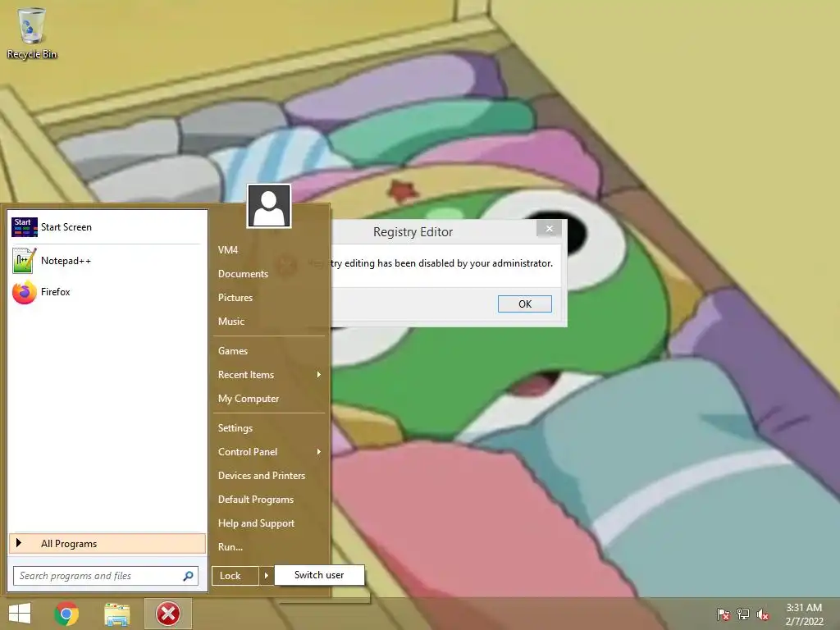
Task: Open Settings from the Start menu
Action: click(x=235, y=428)
